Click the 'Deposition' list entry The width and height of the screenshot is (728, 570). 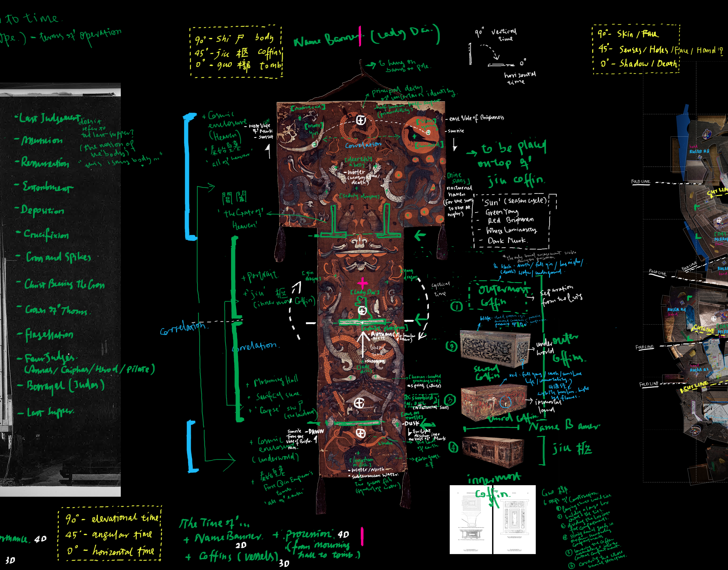[39, 210]
